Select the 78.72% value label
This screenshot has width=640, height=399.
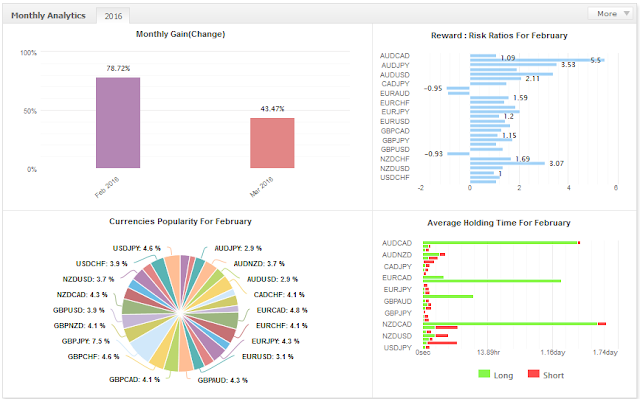118,68
